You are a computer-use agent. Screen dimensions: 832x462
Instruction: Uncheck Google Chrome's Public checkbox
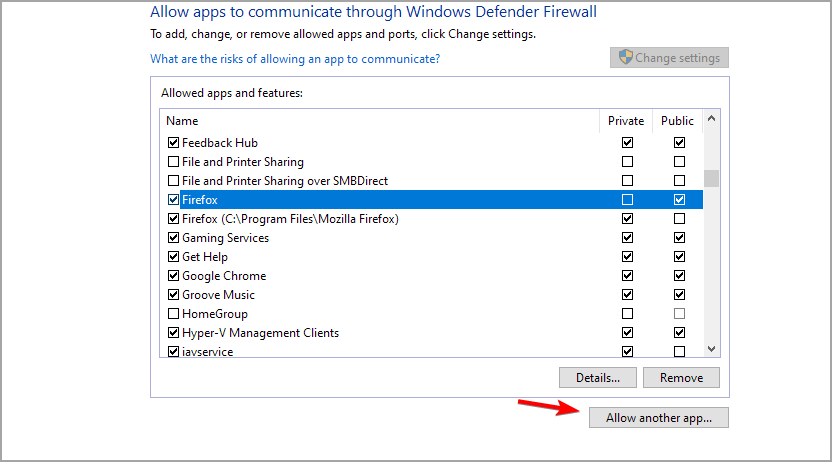pyautogui.click(x=679, y=276)
